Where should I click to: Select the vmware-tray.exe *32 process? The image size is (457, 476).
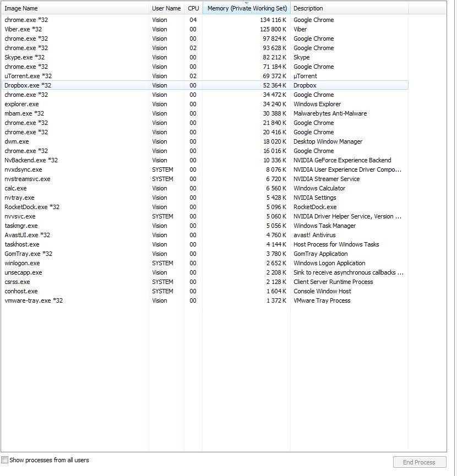point(34,300)
